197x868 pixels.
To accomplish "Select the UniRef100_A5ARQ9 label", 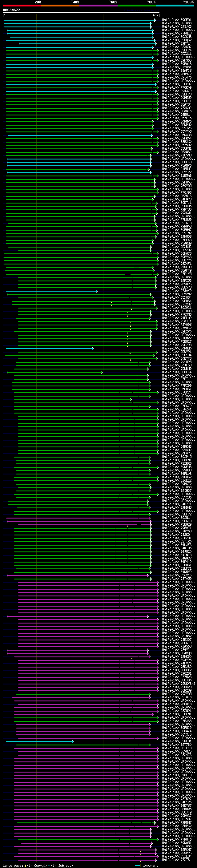I will (x=177, y=243).
